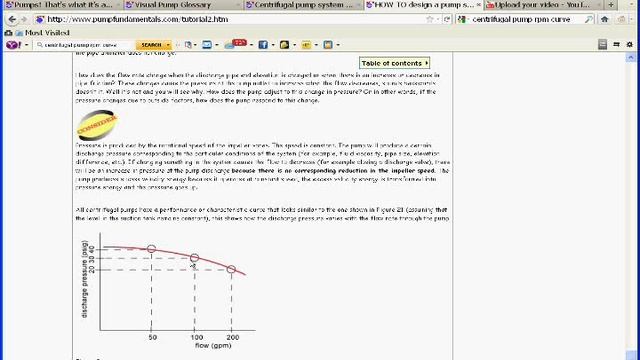Image resolution: width=640 pixels, height=360 pixels.
Task: Click the 'discharge pressure (psig)' axis label
Action: pyautogui.click(x=84, y=279)
